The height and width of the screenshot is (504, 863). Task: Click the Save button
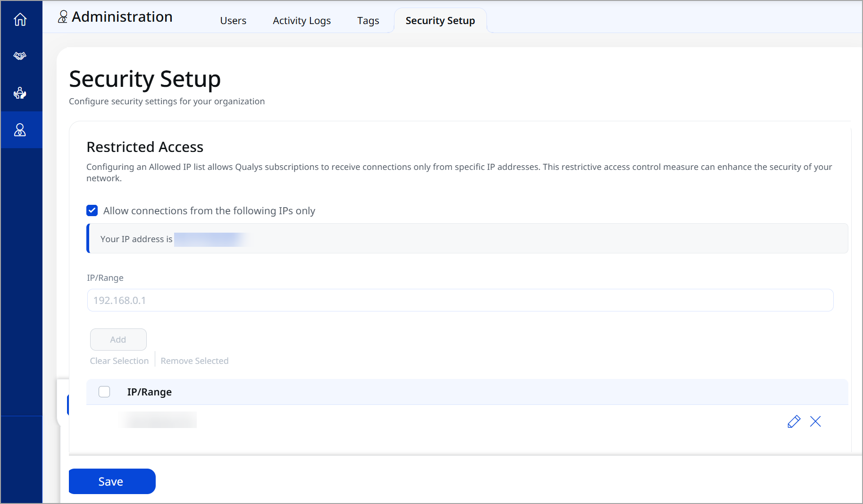(112, 481)
